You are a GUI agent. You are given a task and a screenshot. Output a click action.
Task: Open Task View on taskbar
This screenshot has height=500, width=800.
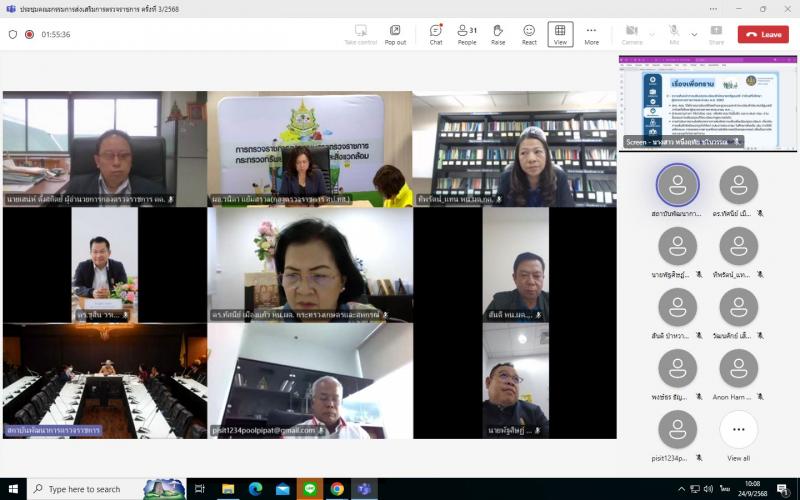pos(199,489)
